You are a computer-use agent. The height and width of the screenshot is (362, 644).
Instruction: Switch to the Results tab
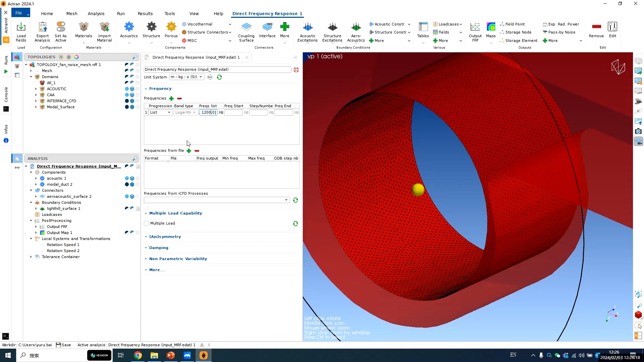click(x=145, y=13)
